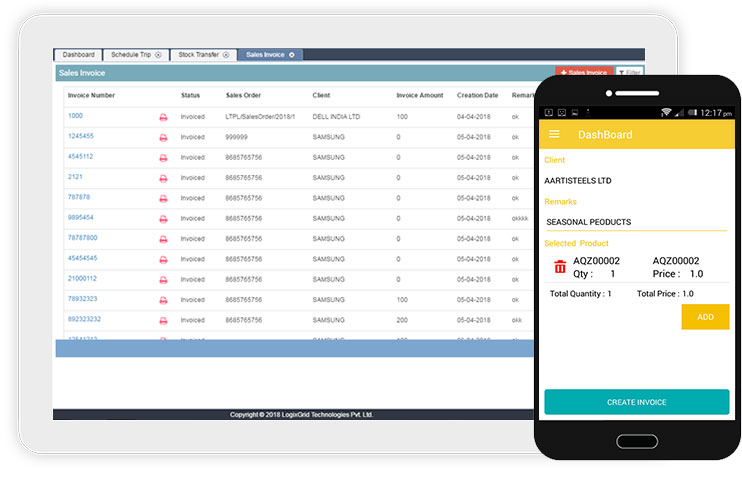Screen dimensions: 742x478
Task: Select the AARTISTEELS LTD client field
Action: point(578,181)
